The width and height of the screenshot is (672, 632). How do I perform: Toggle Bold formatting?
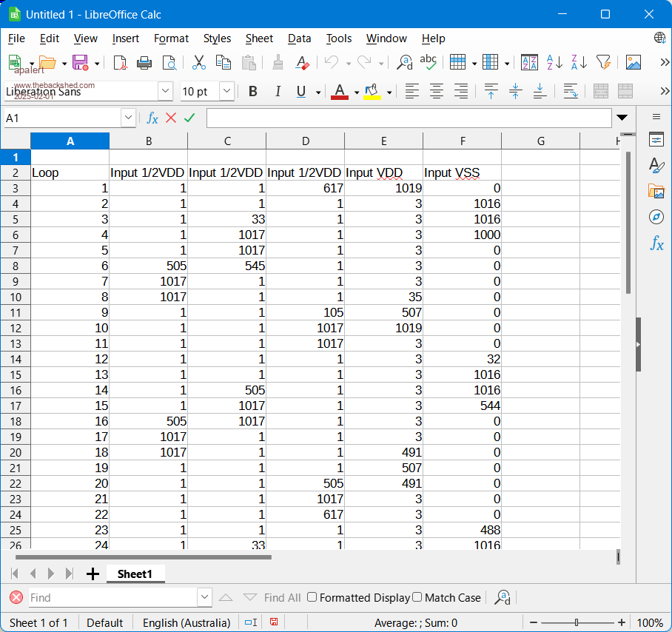(x=253, y=92)
